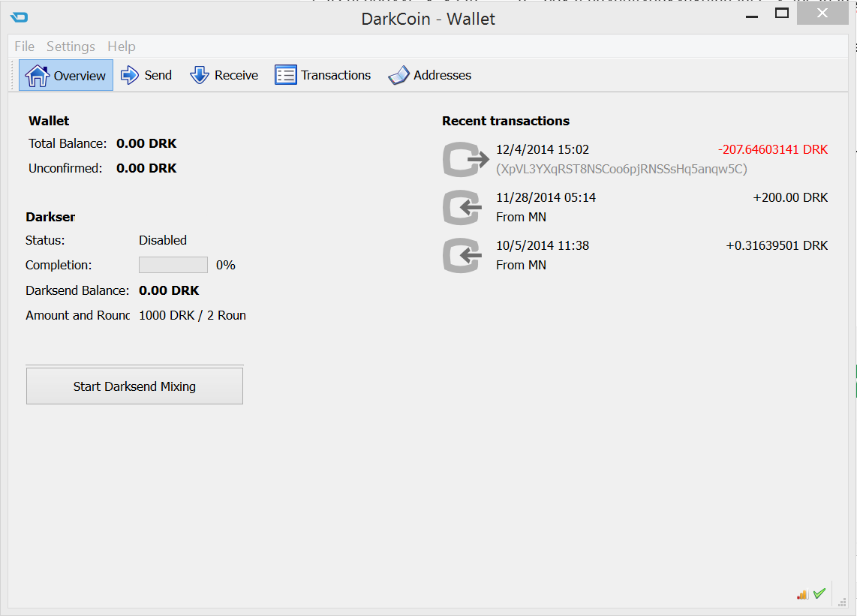Screen dimensions: 857x616
Task: Open the Overview tab
Action: (x=66, y=75)
